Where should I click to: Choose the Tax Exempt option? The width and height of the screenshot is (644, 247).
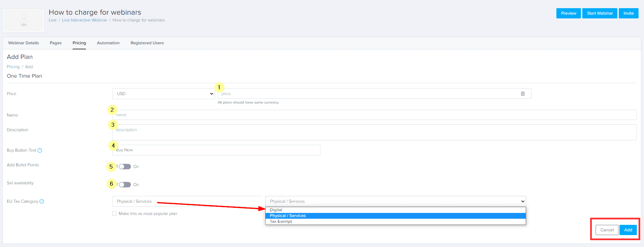coord(395,221)
